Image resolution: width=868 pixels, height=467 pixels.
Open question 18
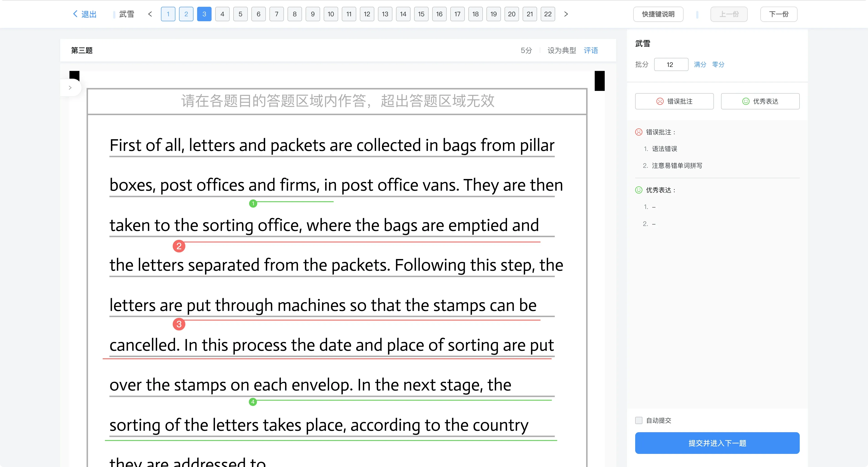pyautogui.click(x=475, y=14)
